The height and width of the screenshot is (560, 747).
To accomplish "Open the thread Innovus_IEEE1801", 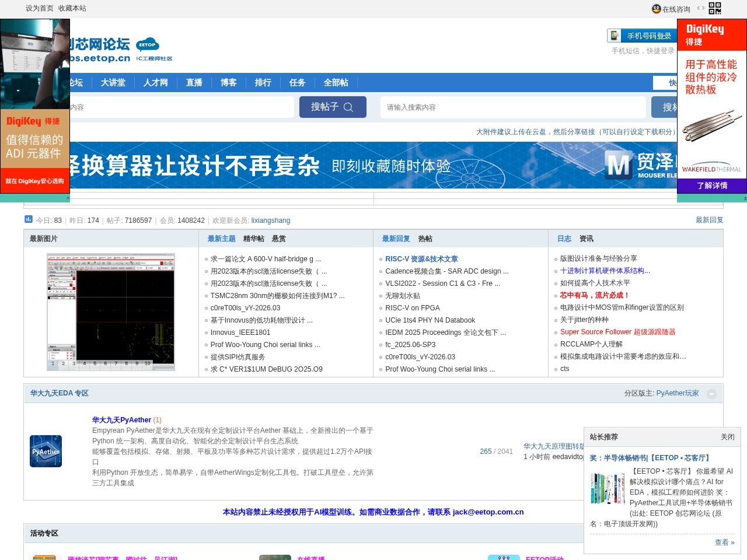I will tap(240, 332).
